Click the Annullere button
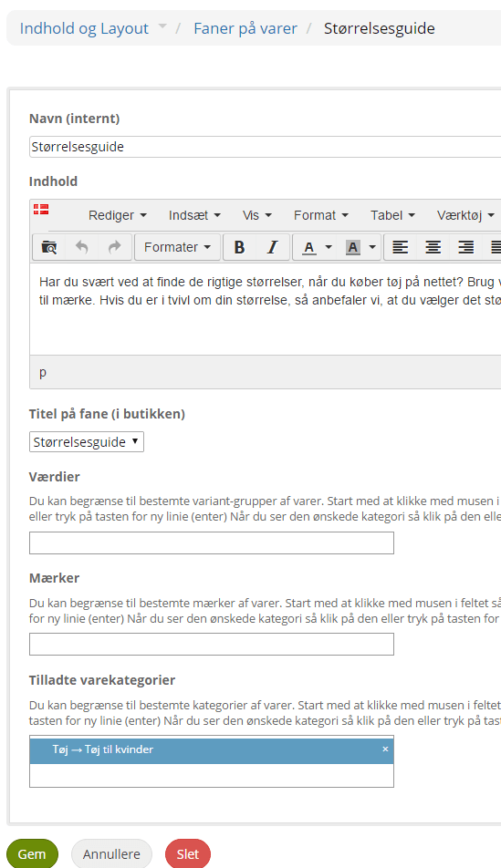The width and height of the screenshot is (501, 868). point(111,853)
